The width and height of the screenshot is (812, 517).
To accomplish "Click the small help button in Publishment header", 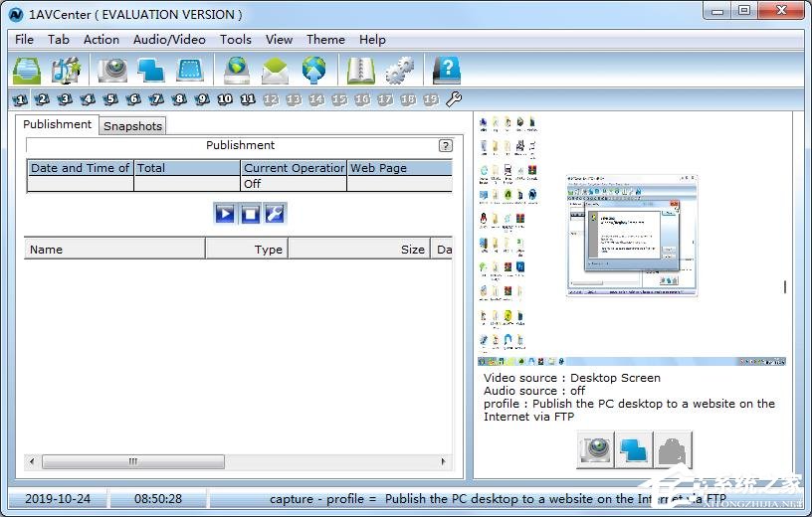I will tap(445, 145).
